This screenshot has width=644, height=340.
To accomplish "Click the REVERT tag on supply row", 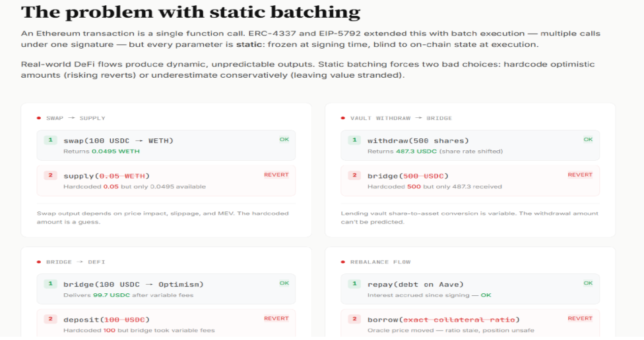I will (276, 175).
